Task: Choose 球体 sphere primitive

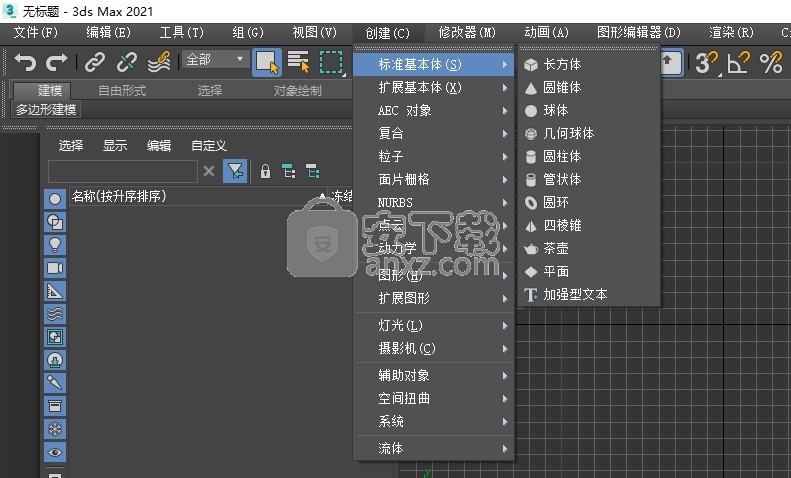Action: coord(589,110)
